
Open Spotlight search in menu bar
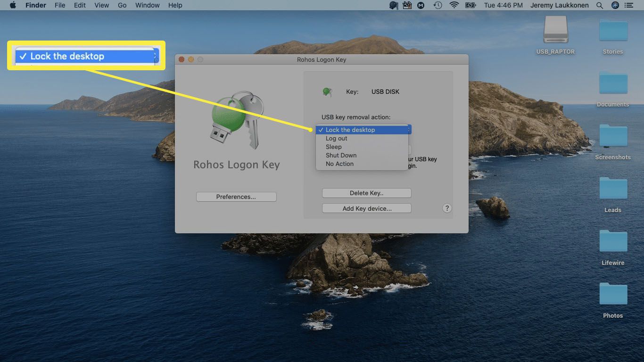[600, 5]
